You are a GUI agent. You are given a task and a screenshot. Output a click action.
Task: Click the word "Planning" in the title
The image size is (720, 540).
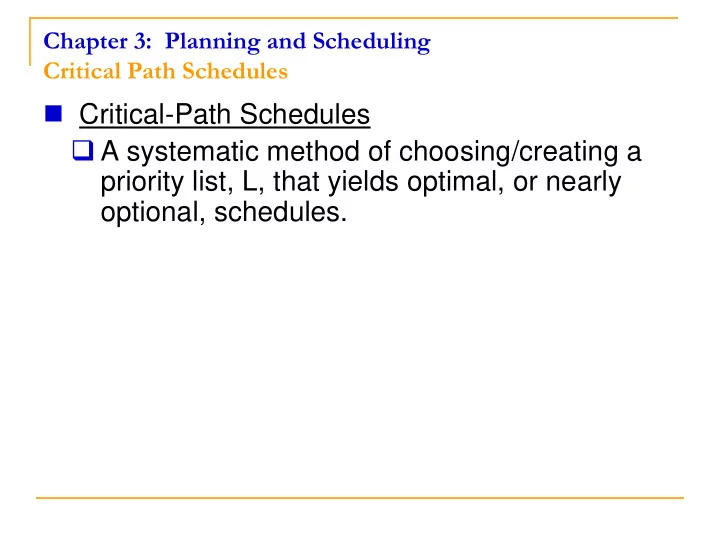pyautogui.click(x=213, y=42)
